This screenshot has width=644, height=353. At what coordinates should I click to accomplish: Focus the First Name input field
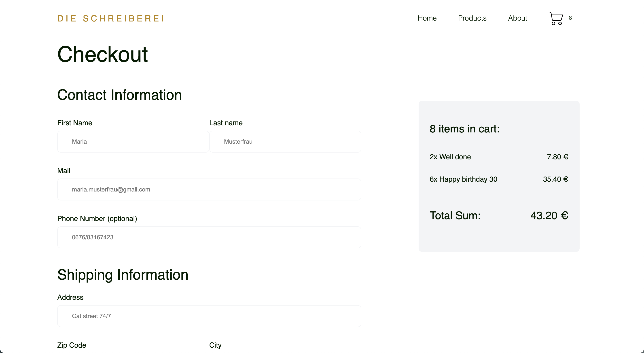133,142
